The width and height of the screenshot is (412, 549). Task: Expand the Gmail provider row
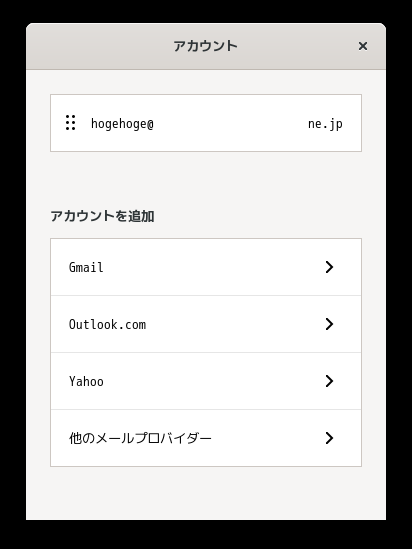click(206, 267)
